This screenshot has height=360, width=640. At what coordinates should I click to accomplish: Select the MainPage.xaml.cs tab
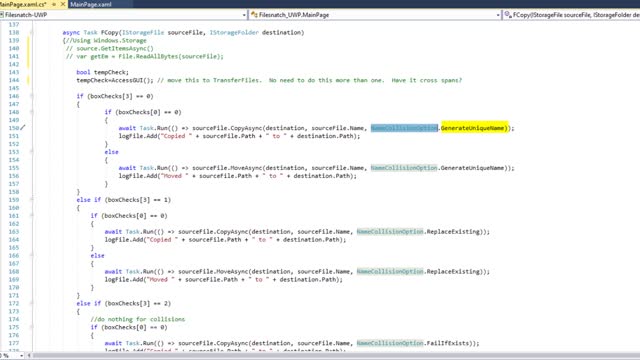click(23, 4)
